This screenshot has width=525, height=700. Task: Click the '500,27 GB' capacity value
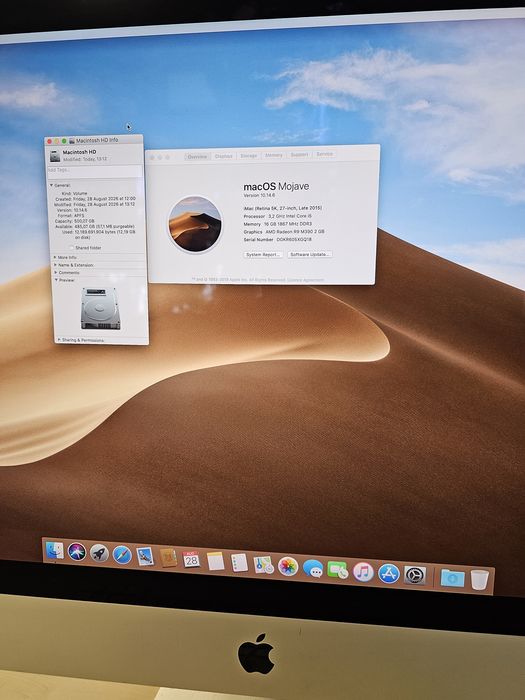(83, 221)
